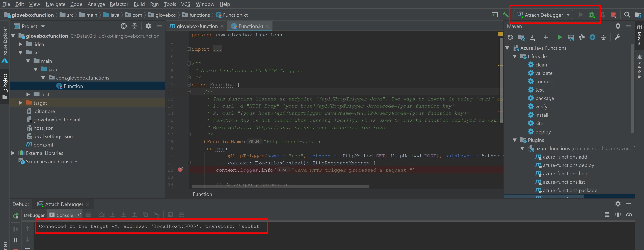Stop the running debug process
This screenshot has height=250, width=644.
pyautogui.click(x=613, y=15)
